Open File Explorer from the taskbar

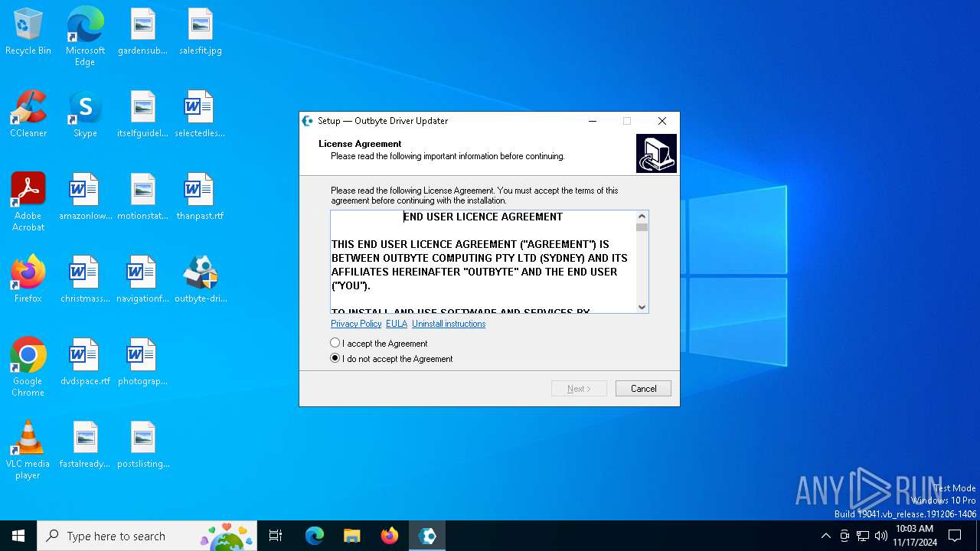tap(352, 536)
